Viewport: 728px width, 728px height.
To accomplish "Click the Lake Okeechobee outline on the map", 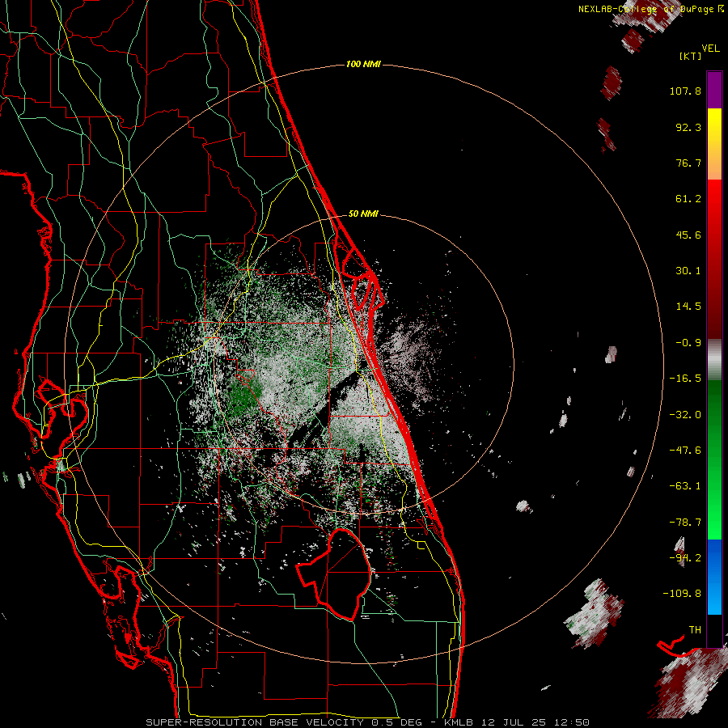I will click(334, 575).
